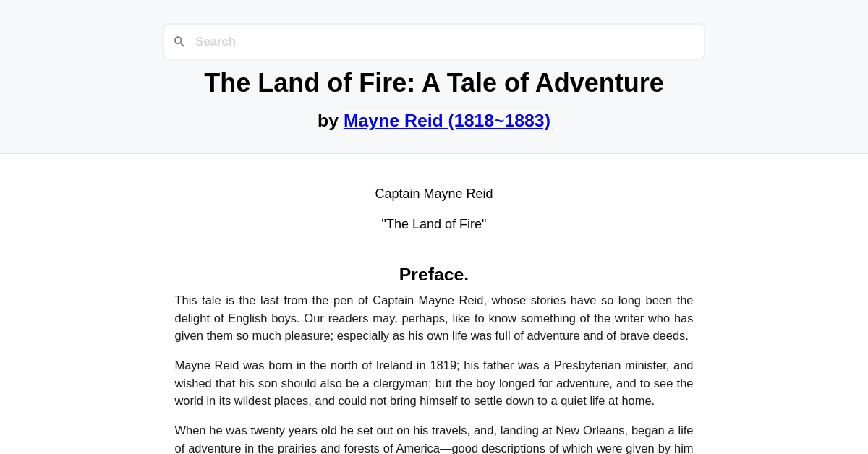Open the Mayne Reid (1818~1883) author page

coord(447,120)
